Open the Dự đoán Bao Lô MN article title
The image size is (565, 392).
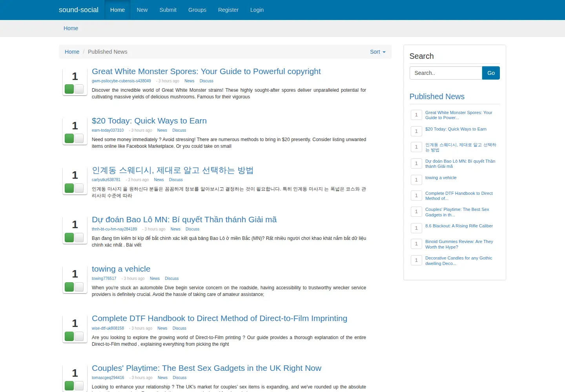184,220
